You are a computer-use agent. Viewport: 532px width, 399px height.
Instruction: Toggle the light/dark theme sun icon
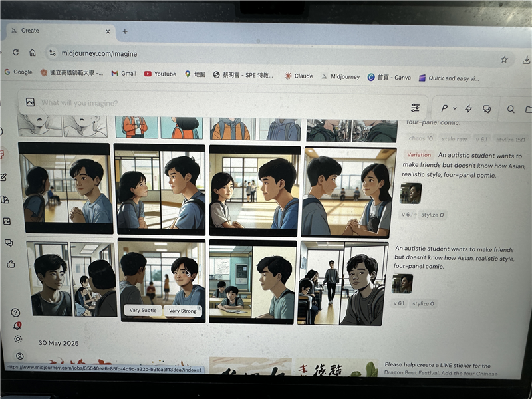point(18,339)
